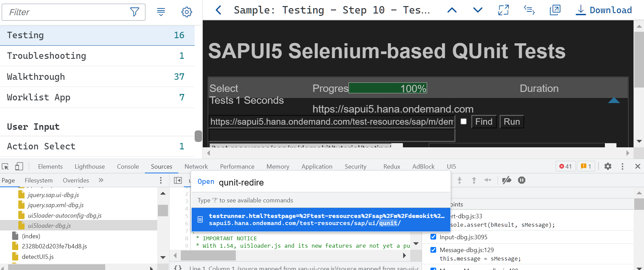The image size is (644, 270).
Task: Hide the Sources navigator pane
Action: pos(178,180)
